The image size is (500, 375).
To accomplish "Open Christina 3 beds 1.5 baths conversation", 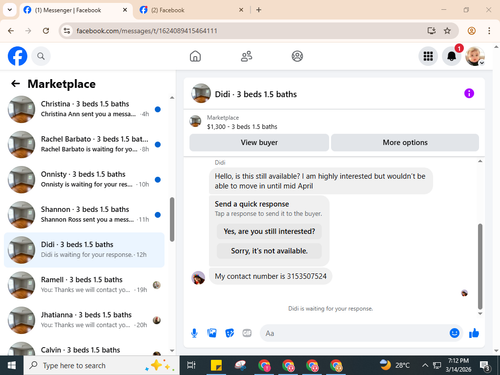I will (x=84, y=109).
